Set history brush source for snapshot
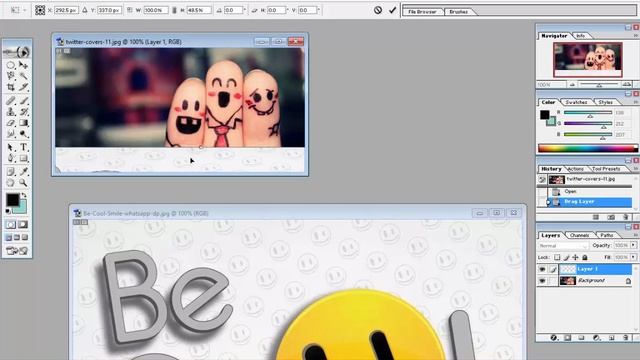Viewport: 640px width, 360px height. [x=542, y=179]
